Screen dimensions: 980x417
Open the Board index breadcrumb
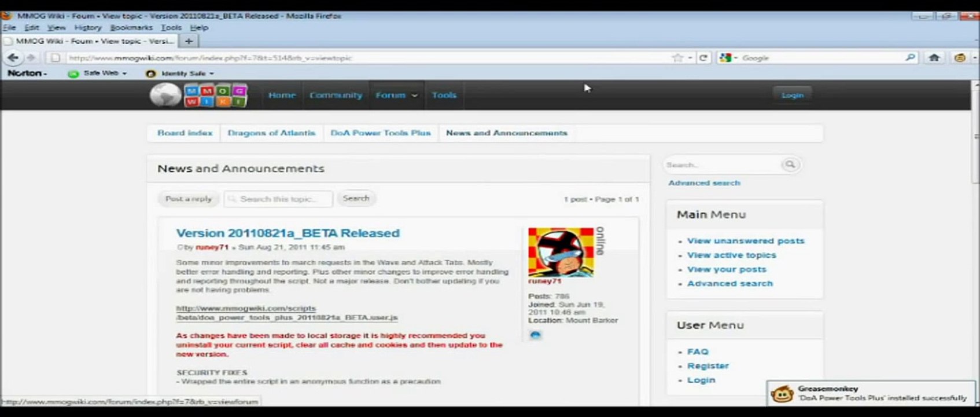(x=185, y=133)
